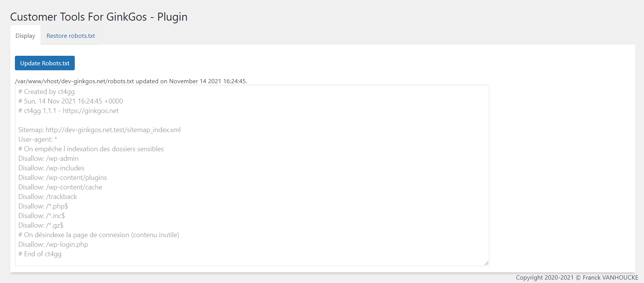Viewport: 644px width, 283px height.
Task: Click the "Disallow: /wp-content/cache" line
Action: 60,187
